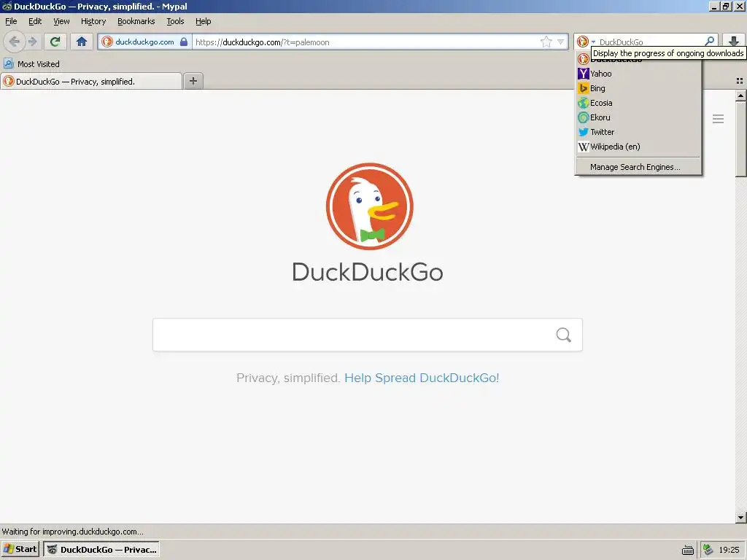This screenshot has height=560, width=747.
Task: Open the Bookmarks menu
Action: 136,21
